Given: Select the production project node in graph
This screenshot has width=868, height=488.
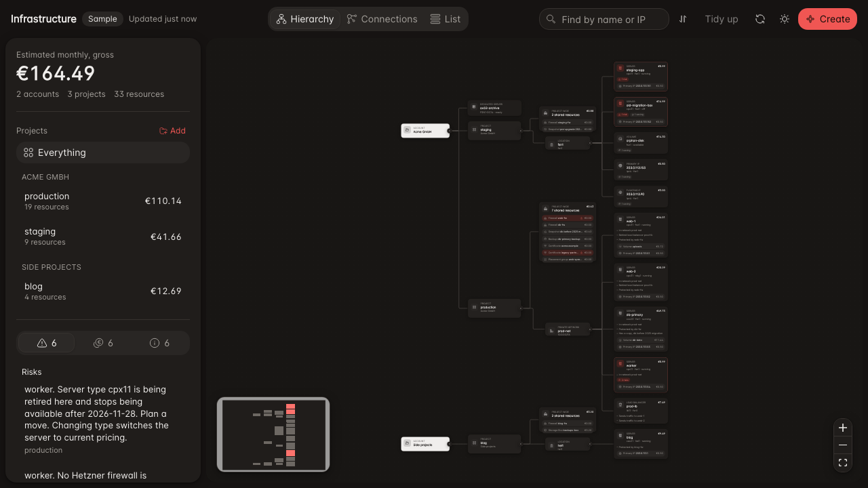Looking at the screenshot, I should click(494, 308).
